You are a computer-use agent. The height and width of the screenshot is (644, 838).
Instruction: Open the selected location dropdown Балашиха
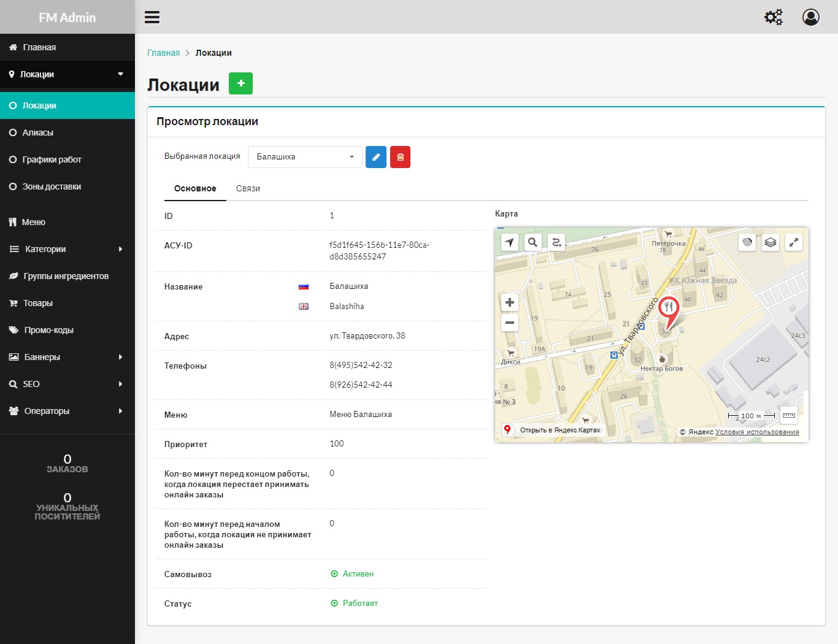click(x=305, y=157)
